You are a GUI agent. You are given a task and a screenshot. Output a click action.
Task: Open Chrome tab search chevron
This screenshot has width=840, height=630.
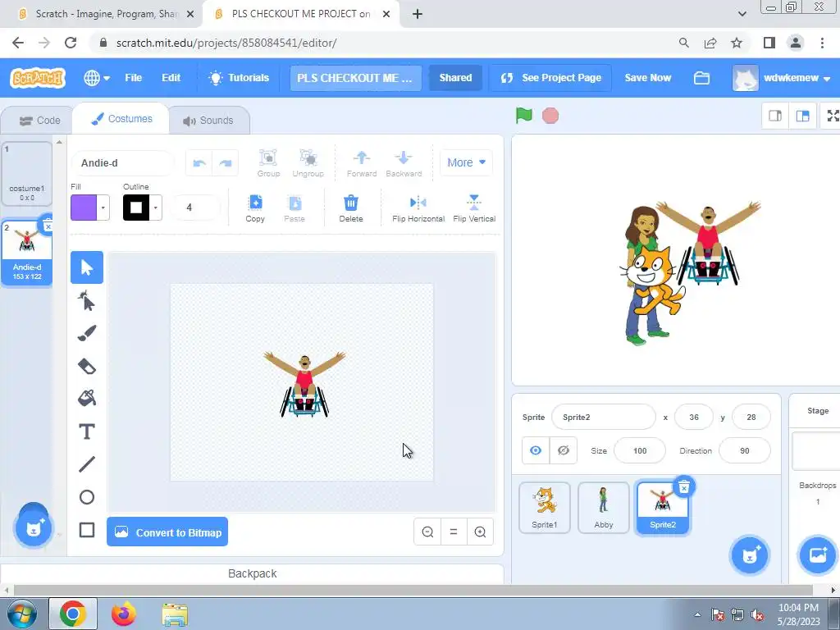742,14
